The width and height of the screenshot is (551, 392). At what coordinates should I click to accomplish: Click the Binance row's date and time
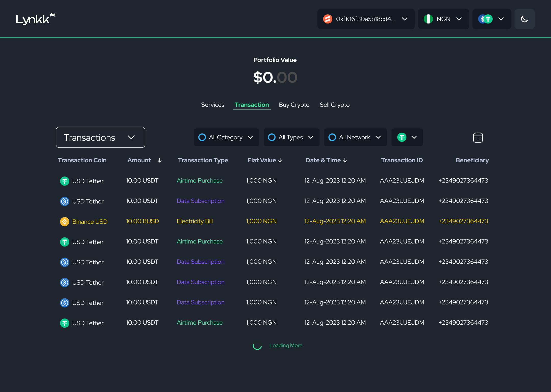pyautogui.click(x=335, y=221)
